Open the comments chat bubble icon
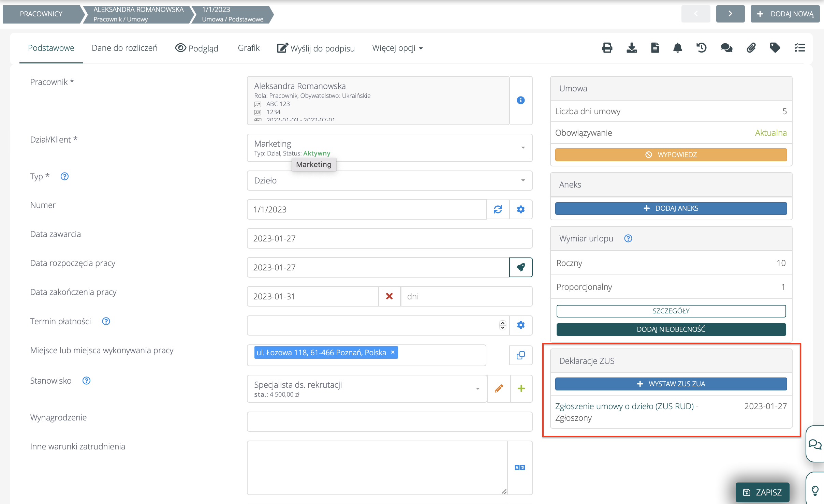 click(x=726, y=48)
